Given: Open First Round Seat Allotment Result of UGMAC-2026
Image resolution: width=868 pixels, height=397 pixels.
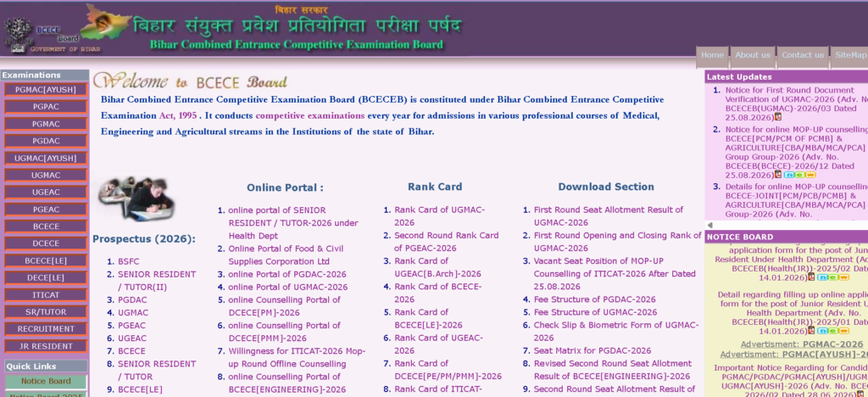Looking at the screenshot, I should click(x=609, y=216).
